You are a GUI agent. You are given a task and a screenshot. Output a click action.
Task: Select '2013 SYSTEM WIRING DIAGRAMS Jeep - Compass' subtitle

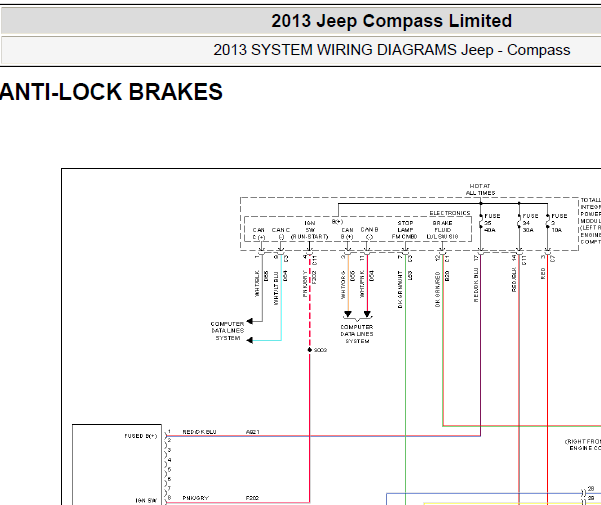coord(392,50)
